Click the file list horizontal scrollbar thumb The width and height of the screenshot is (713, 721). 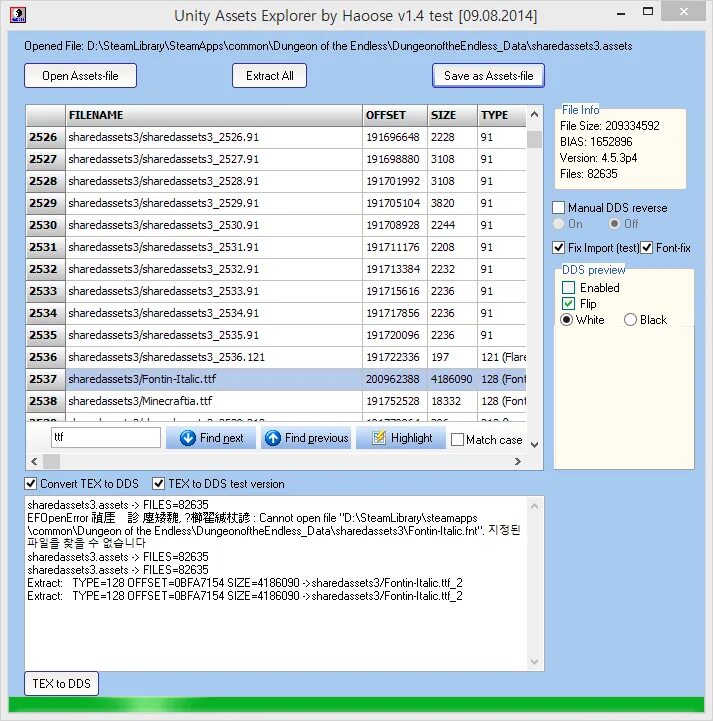51,461
